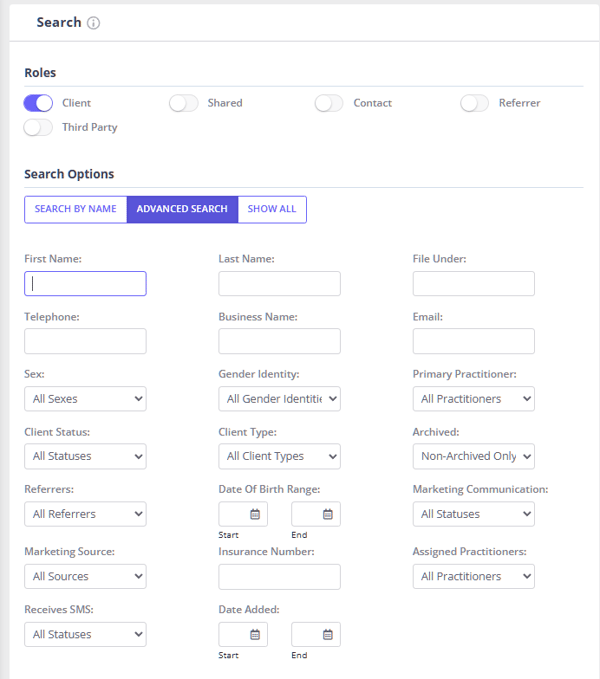Enable the Shared role toggle
Image resolution: width=600 pixels, height=679 pixels.
pyautogui.click(x=184, y=103)
